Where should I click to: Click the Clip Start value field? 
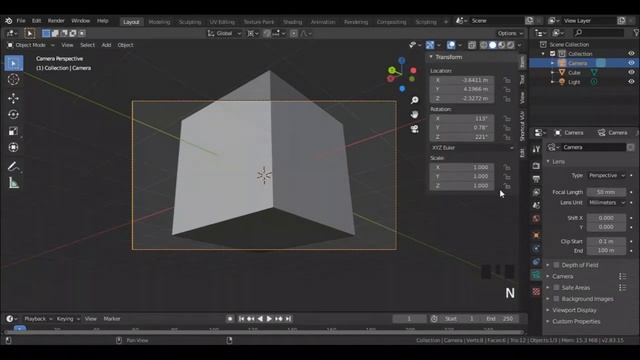point(606,241)
